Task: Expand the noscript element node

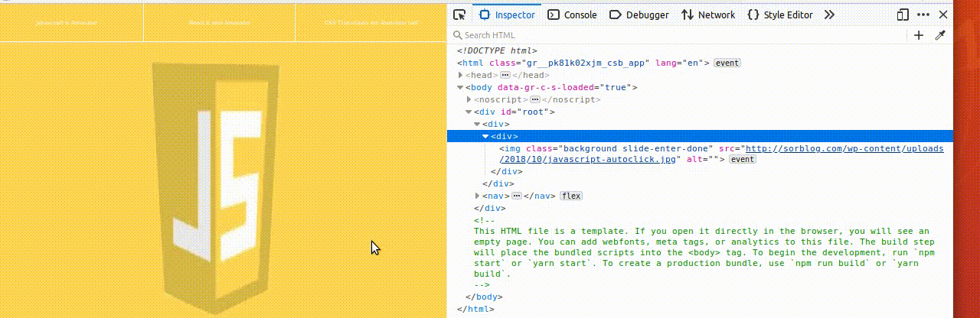Action: (469, 99)
